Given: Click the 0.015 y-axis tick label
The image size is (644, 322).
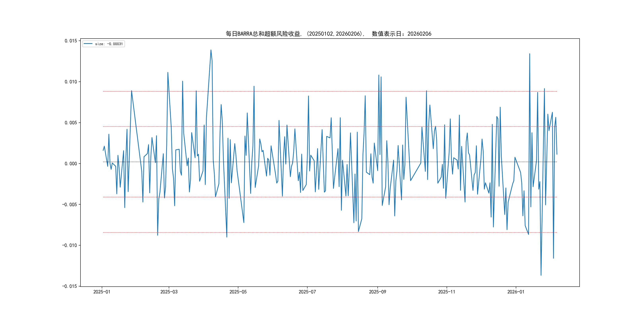Looking at the screenshot, I should pyautogui.click(x=71, y=41).
